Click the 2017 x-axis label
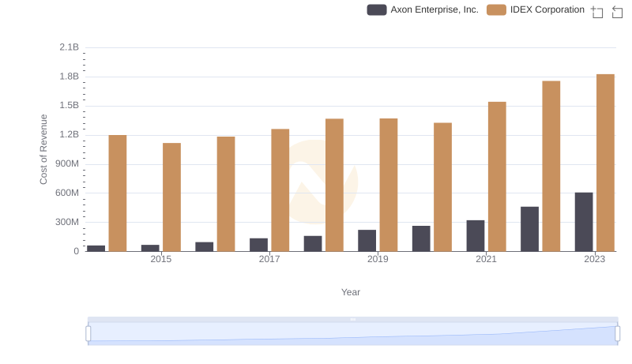This screenshot has height=364, width=632. 269,259
